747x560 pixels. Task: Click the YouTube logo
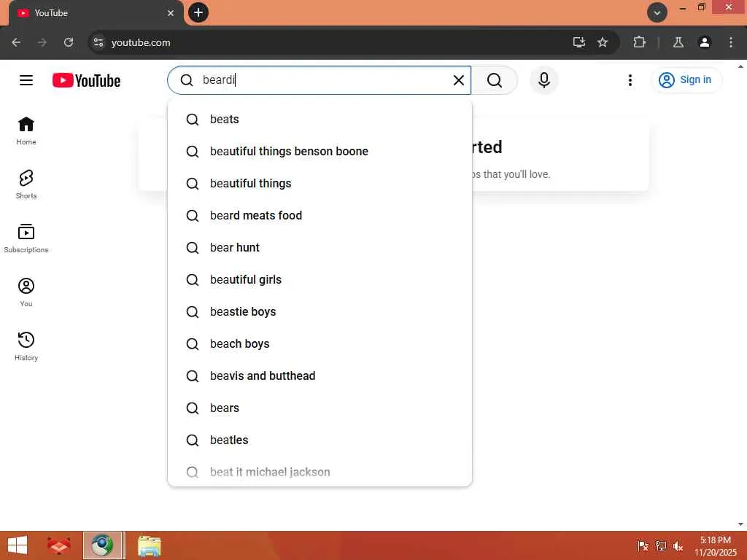[x=86, y=80]
